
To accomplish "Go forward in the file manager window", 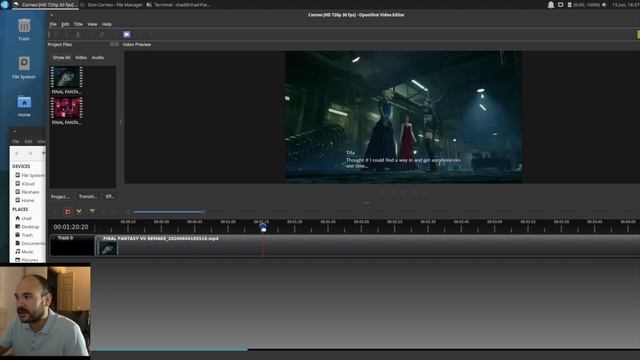I will click(x=30, y=153).
